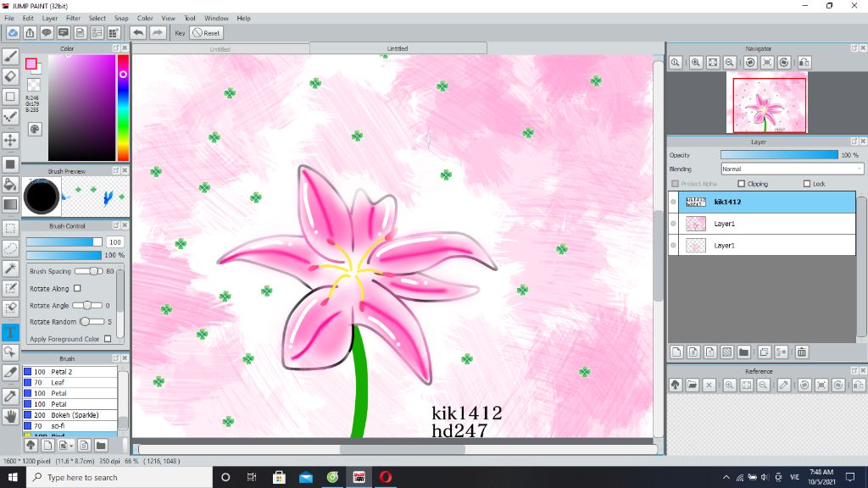Delete layer using trash icon
Image resolution: width=868 pixels, height=488 pixels.
tap(802, 352)
